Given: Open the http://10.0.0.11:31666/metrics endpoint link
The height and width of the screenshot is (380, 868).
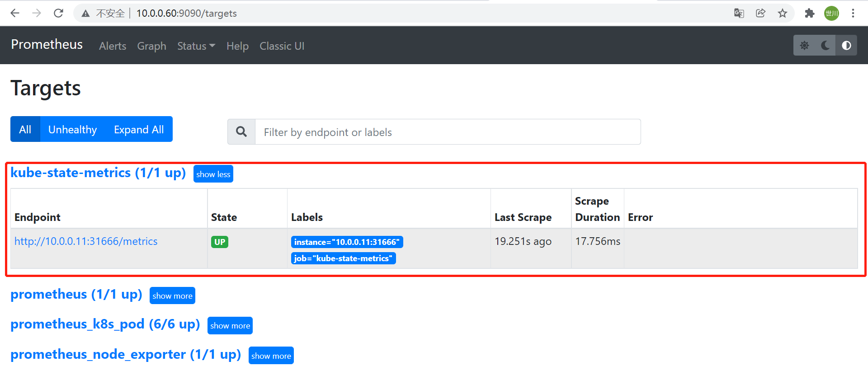Looking at the screenshot, I should pos(86,241).
